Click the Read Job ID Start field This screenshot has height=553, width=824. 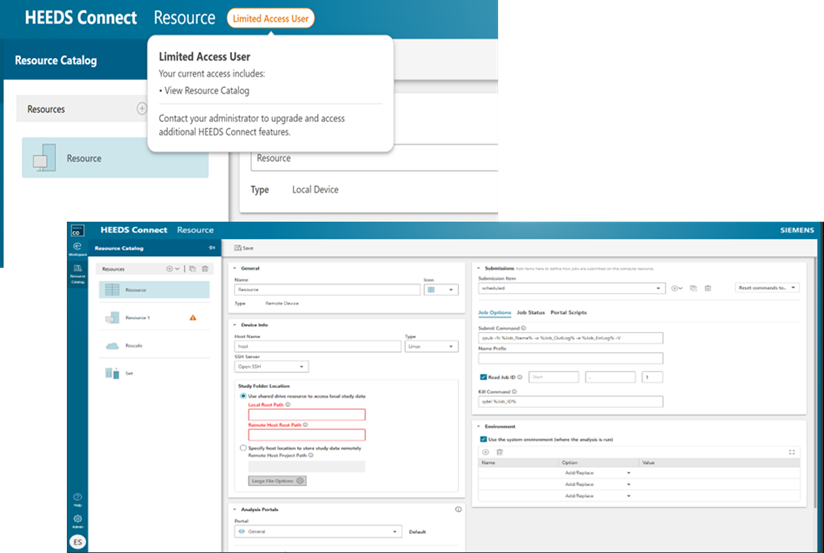pos(553,377)
